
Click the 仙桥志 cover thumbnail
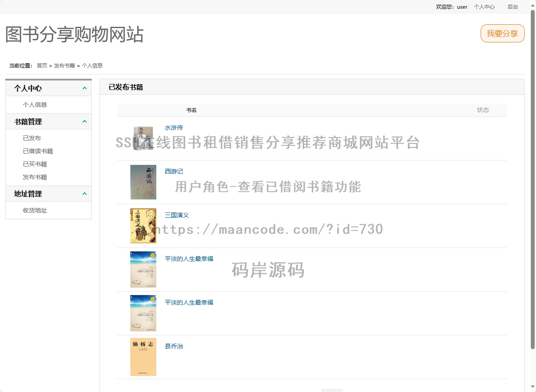coord(143,357)
